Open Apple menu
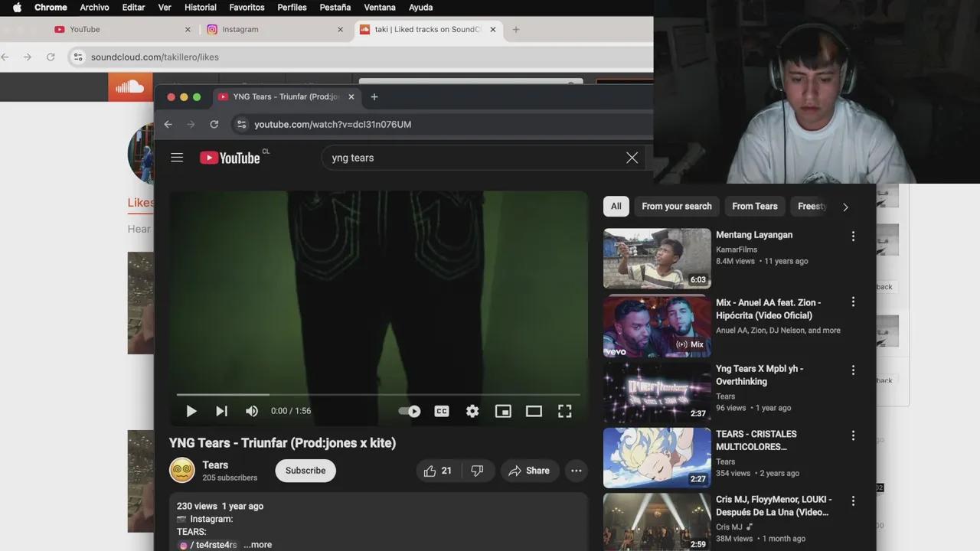The image size is (980, 551). coord(17,7)
